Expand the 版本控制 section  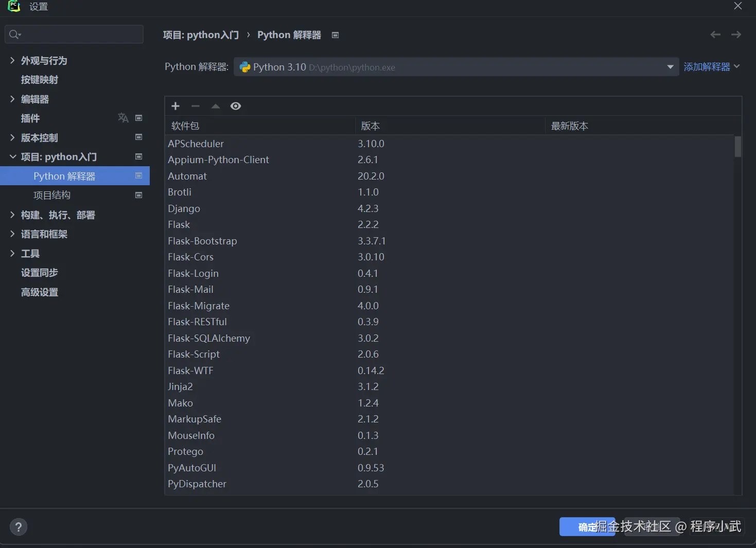[x=12, y=137]
